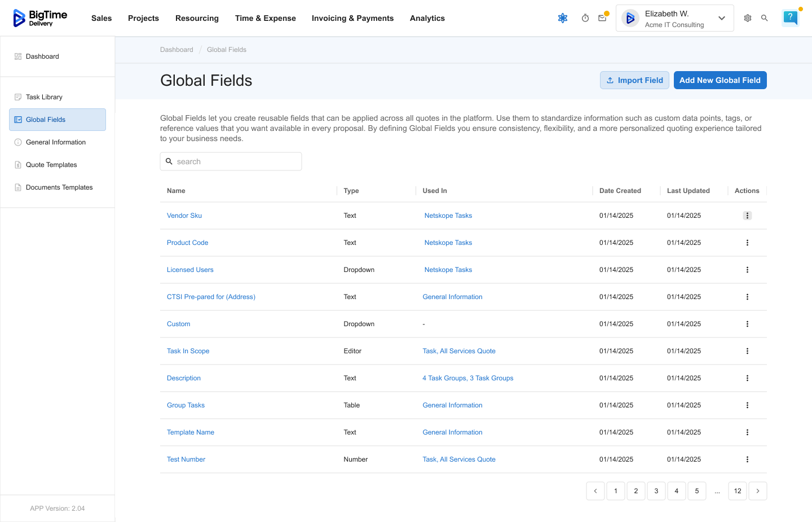Viewport: 812px width, 522px height.
Task: Open actions menu for Vendor Sku row
Action: [x=747, y=216]
